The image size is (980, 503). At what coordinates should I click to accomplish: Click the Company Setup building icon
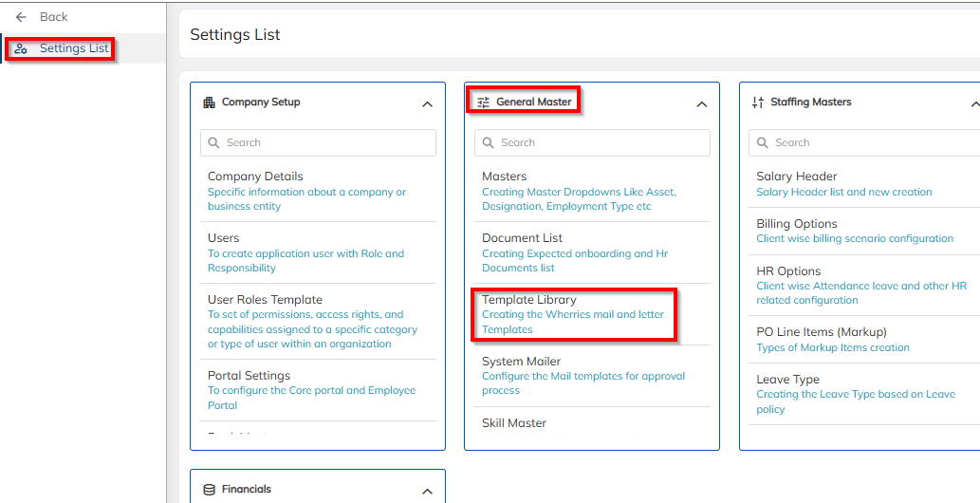[210, 102]
